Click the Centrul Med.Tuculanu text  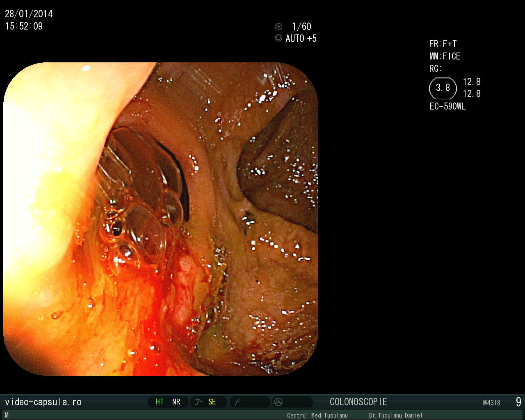click(317, 415)
